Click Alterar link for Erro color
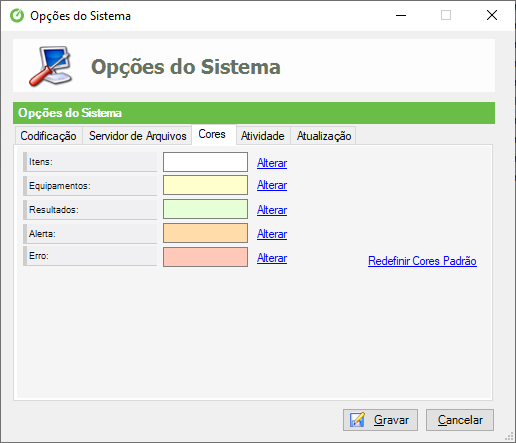Image resolution: width=516 pixels, height=443 pixels. [272, 258]
